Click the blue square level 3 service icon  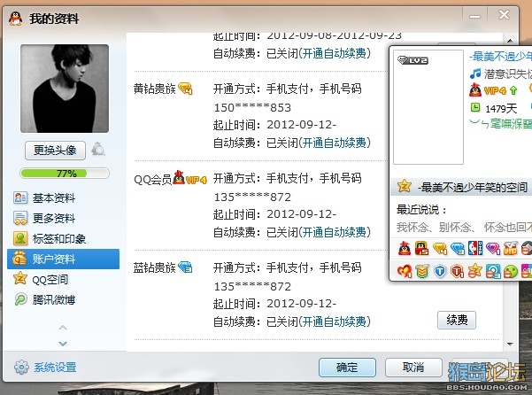(x=493, y=272)
